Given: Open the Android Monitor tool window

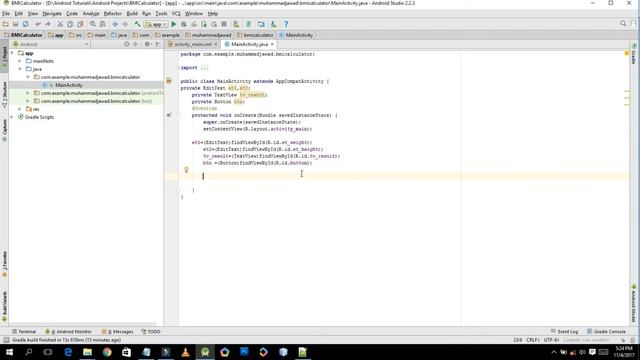Looking at the screenshot, I should coord(68,331).
